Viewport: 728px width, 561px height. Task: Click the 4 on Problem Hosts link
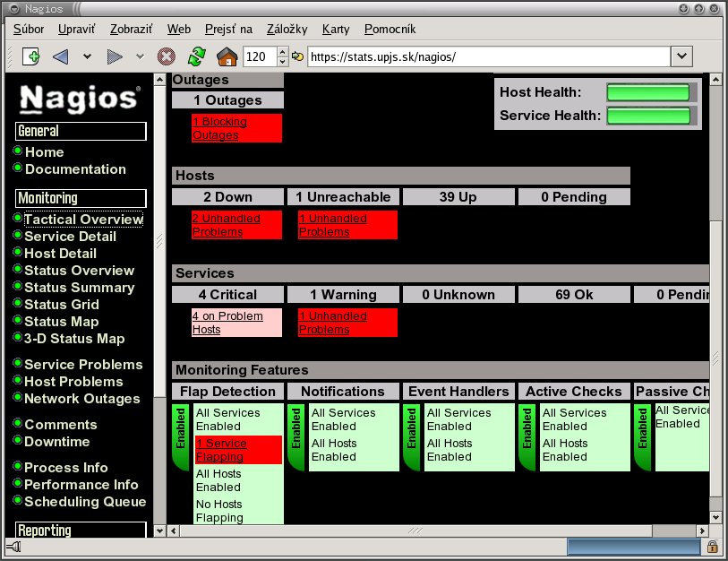(227, 323)
